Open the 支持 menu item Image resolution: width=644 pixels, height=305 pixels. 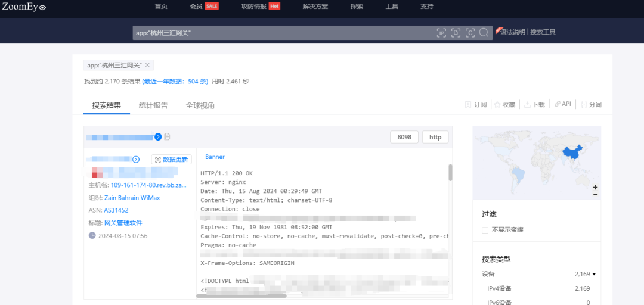[427, 7]
